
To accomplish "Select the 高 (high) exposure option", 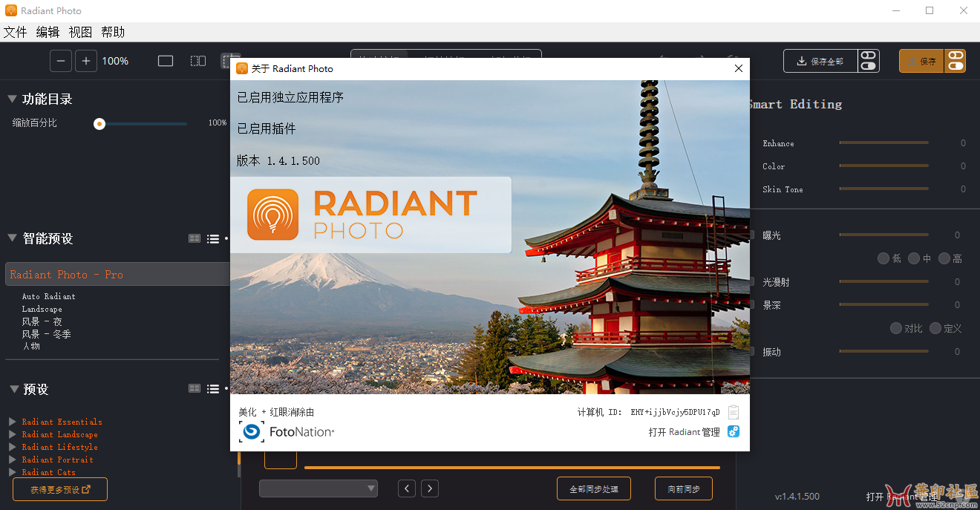I will (944, 258).
